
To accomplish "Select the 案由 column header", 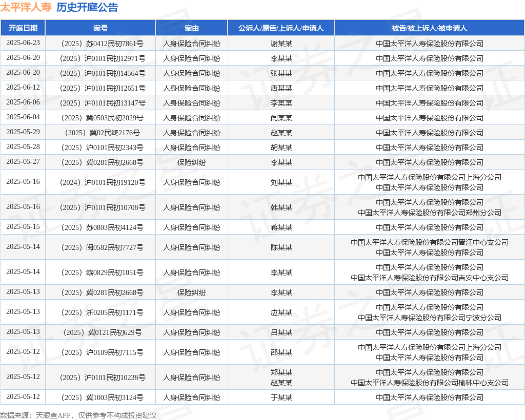I will (x=192, y=28).
